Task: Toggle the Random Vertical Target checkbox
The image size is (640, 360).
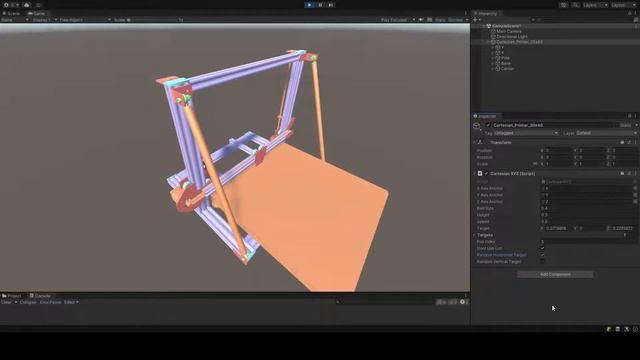Action: click(x=542, y=262)
